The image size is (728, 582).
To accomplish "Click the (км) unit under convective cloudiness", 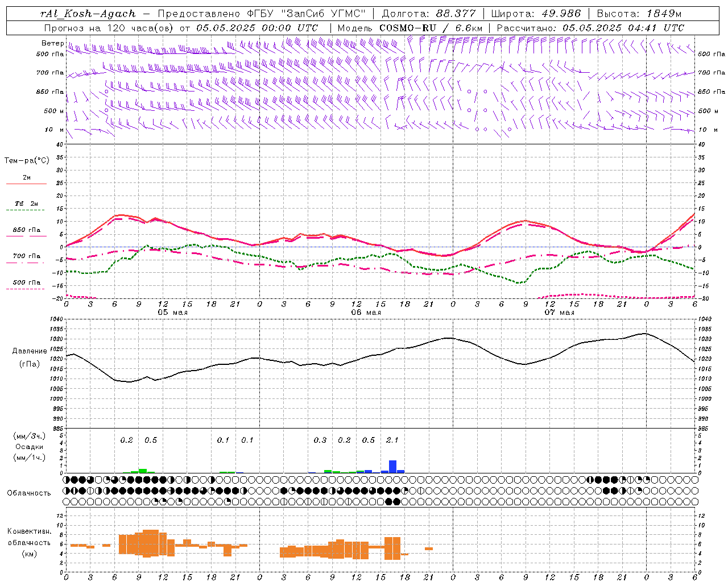I will pyautogui.click(x=29, y=553).
